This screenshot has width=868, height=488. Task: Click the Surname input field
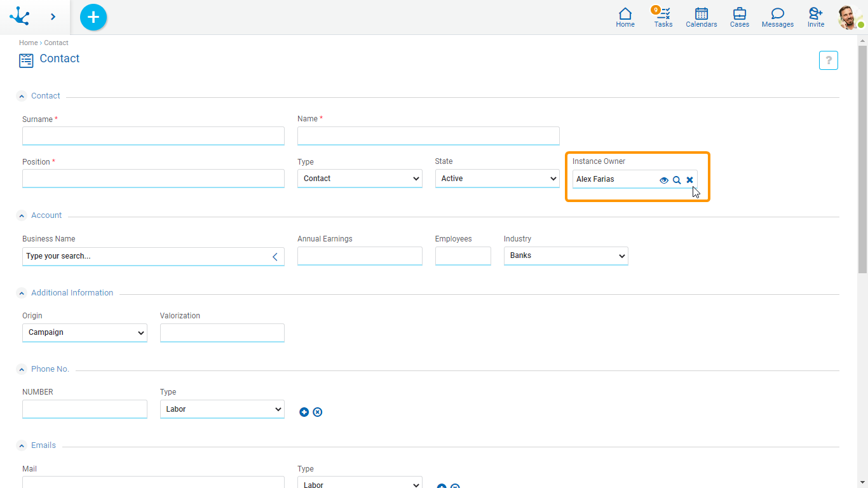point(153,136)
